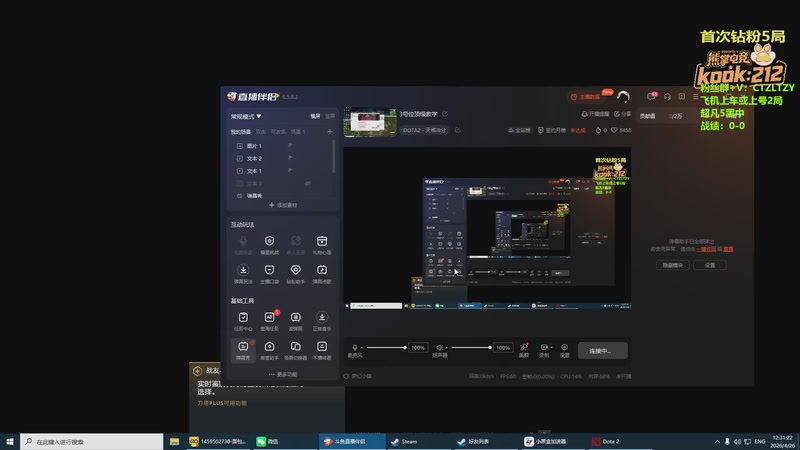
Task: Open the hamburger menu in the title bar
Action: [x=696, y=96]
